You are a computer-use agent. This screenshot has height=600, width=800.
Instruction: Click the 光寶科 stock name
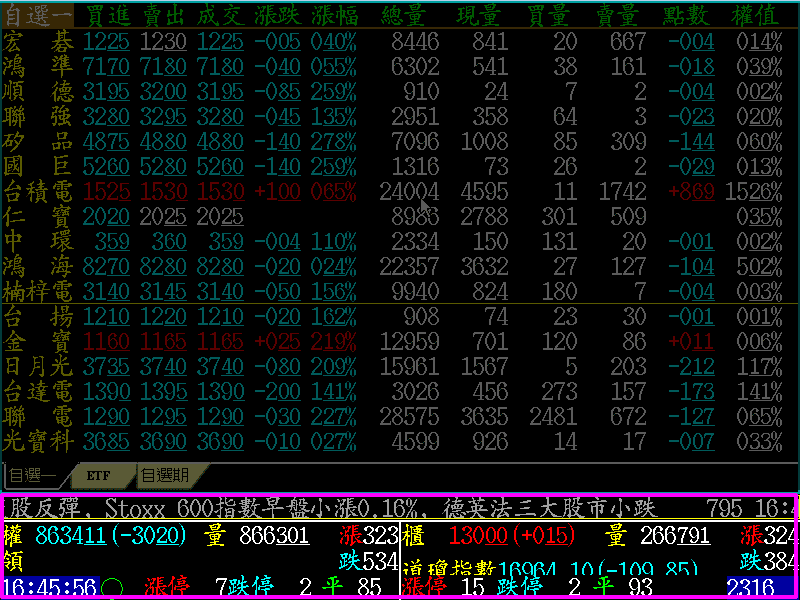coord(40,440)
